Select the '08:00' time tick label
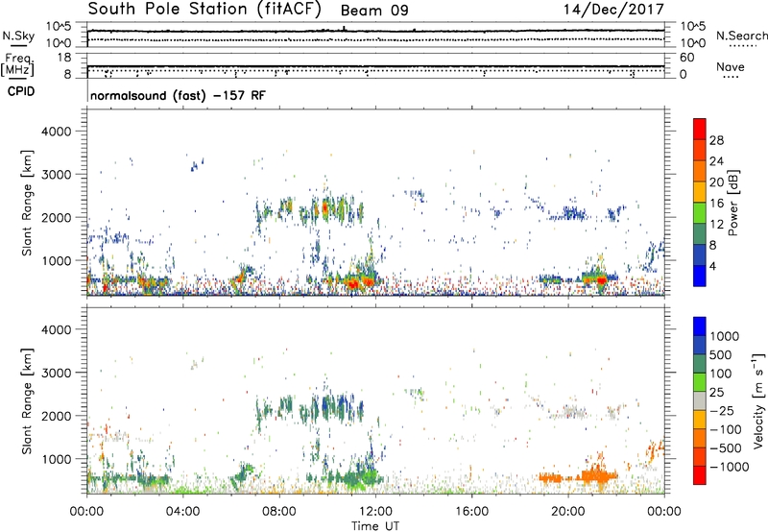The height and width of the screenshot is (532, 768). (279, 512)
